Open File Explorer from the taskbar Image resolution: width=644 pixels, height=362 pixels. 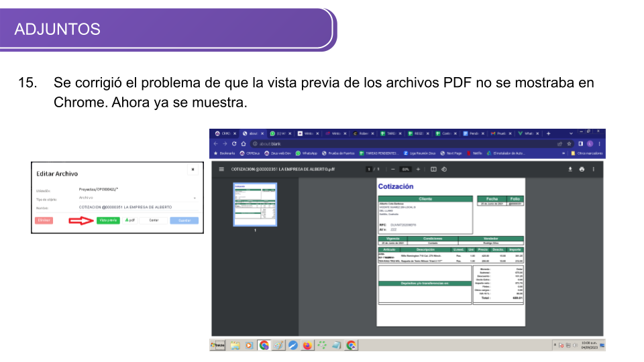pos(235,346)
